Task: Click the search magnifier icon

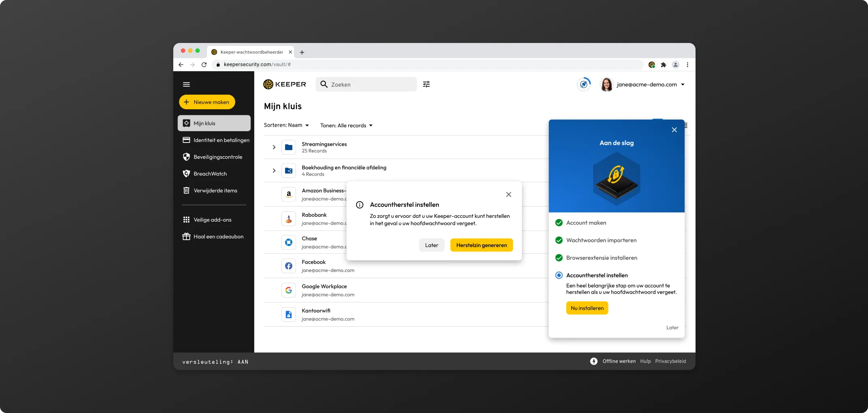Action: click(x=324, y=84)
